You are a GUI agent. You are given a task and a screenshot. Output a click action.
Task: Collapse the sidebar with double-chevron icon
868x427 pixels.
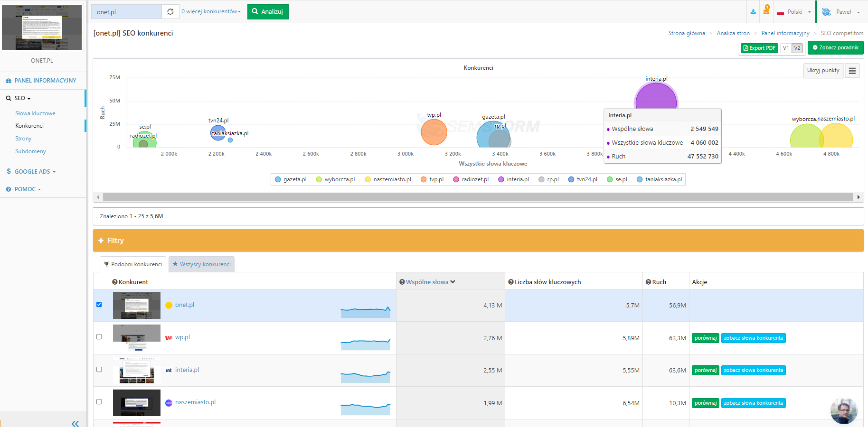(75, 423)
